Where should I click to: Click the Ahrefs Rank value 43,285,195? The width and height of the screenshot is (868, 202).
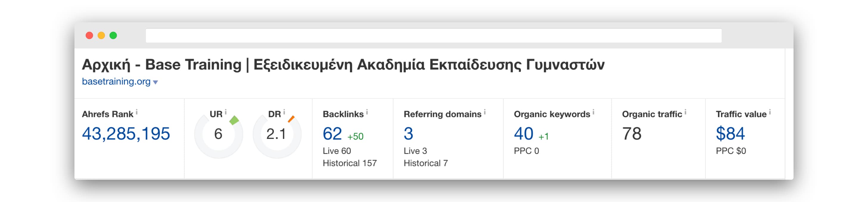[126, 134]
